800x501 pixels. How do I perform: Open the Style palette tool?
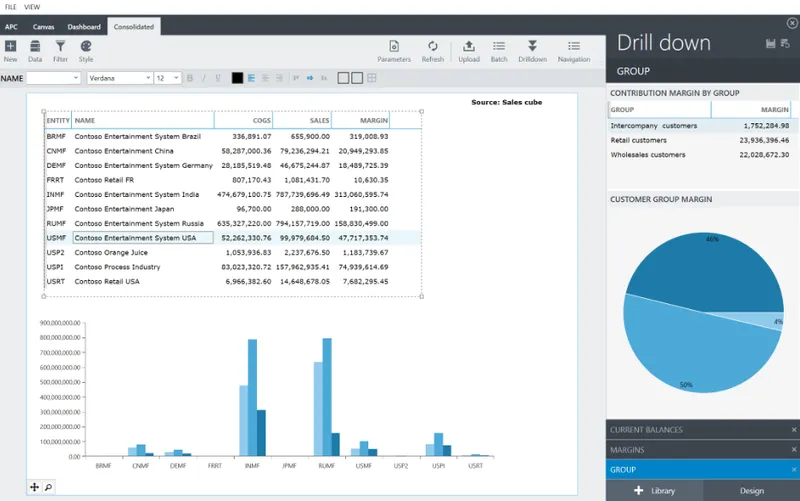[x=86, y=51]
